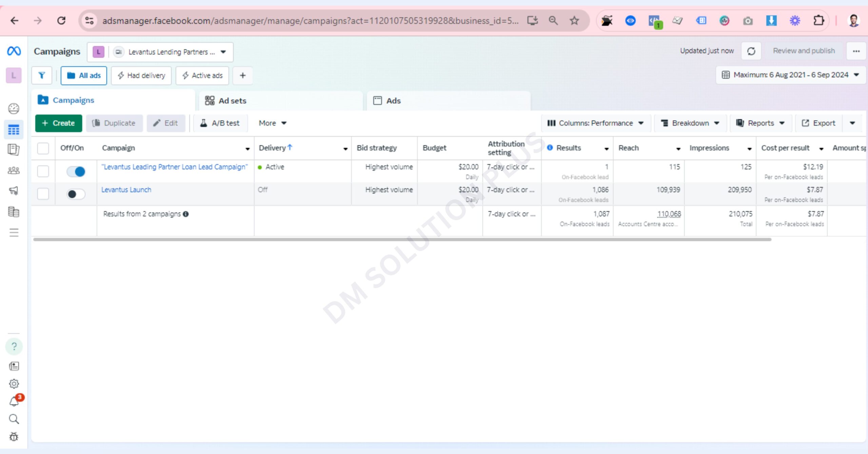This screenshot has height=454, width=868.
Task: Open the sidebar search magnifier icon
Action: (x=14, y=419)
